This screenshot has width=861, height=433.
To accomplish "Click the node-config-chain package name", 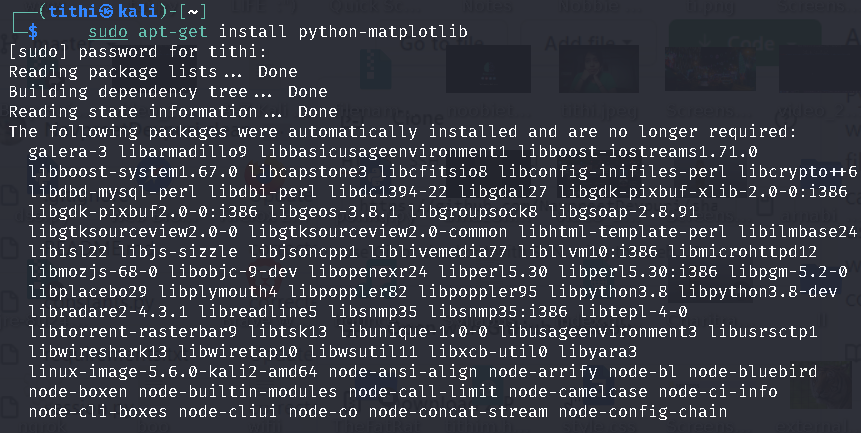I will [x=642, y=412].
